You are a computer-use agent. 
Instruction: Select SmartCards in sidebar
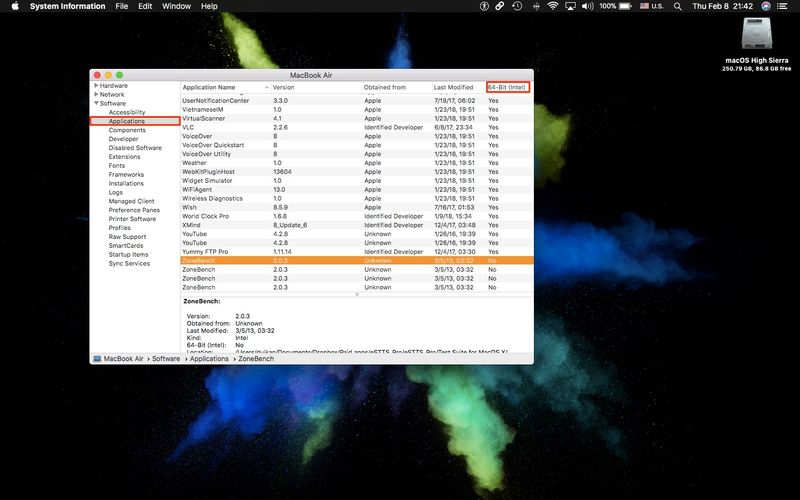pos(126,245)
